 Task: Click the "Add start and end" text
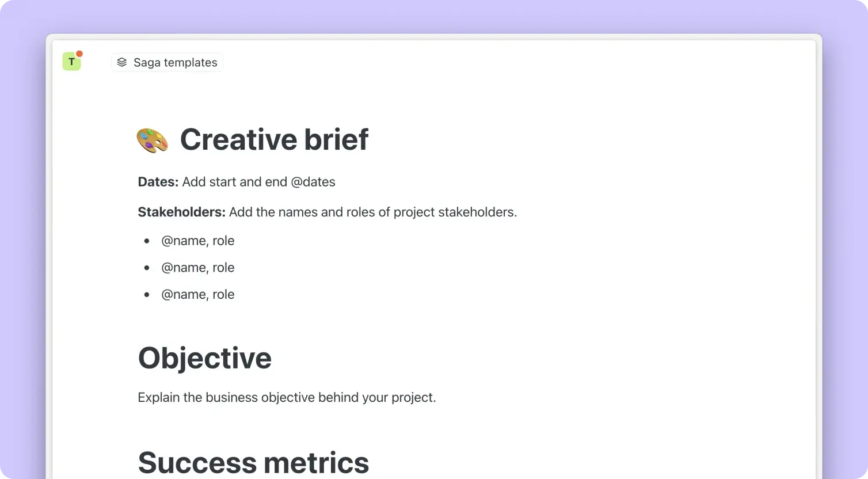pyautogui.click(x=234, y=182)
